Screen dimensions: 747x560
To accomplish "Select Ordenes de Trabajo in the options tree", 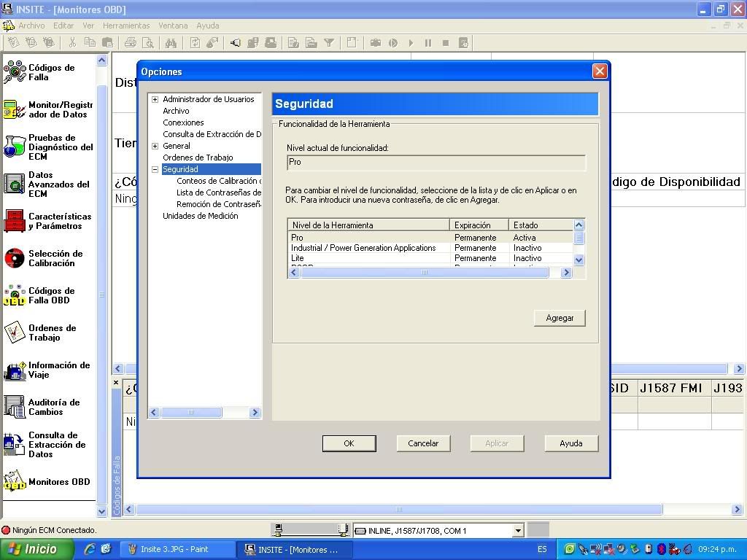I will [198, 157].
